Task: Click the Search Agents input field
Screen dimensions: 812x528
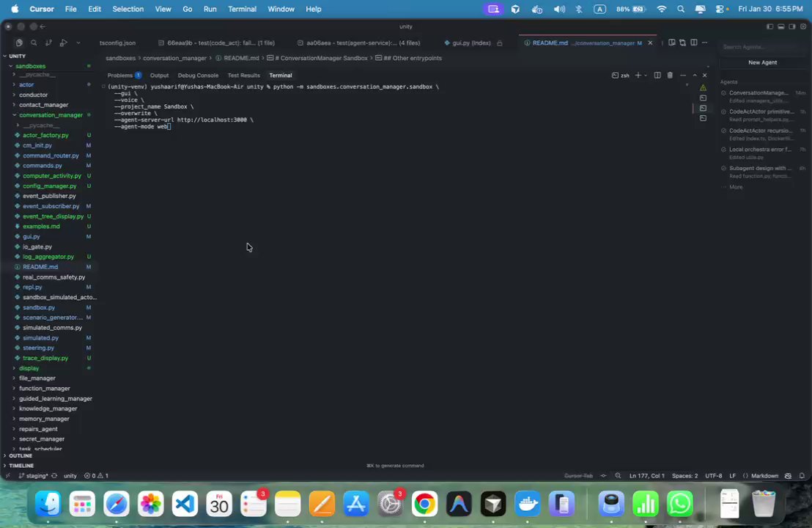Action: pyautogui.click(x=762, y=47)
